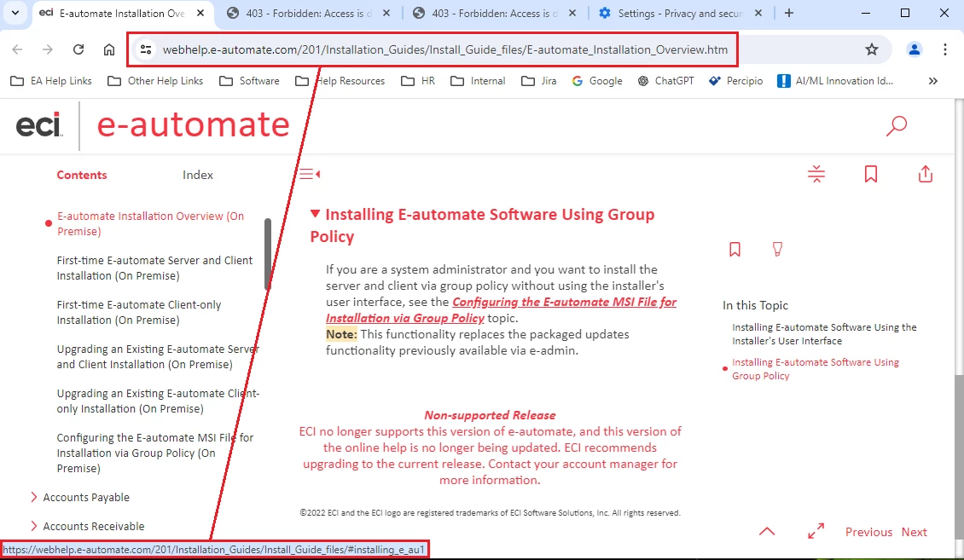This screenshot has width=964, height=560.
Task: Open the Google bookmark
Action: pyautogui.click(x=597, y=81)
